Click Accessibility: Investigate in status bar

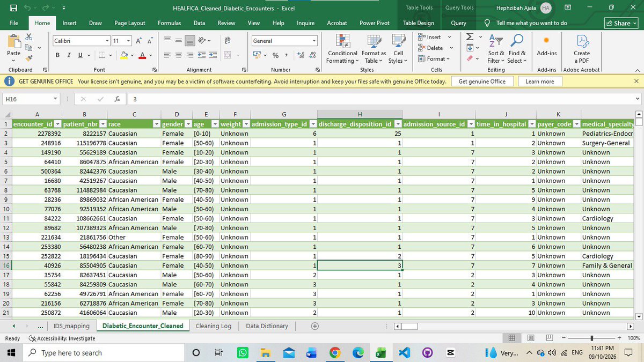tap(62, 338)
